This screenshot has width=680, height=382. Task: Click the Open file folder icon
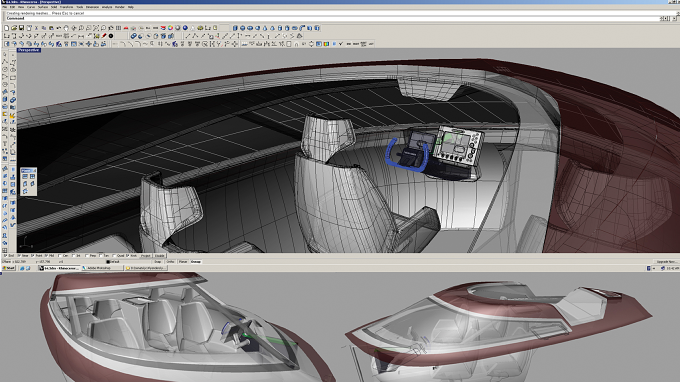(x=14, y=28)
